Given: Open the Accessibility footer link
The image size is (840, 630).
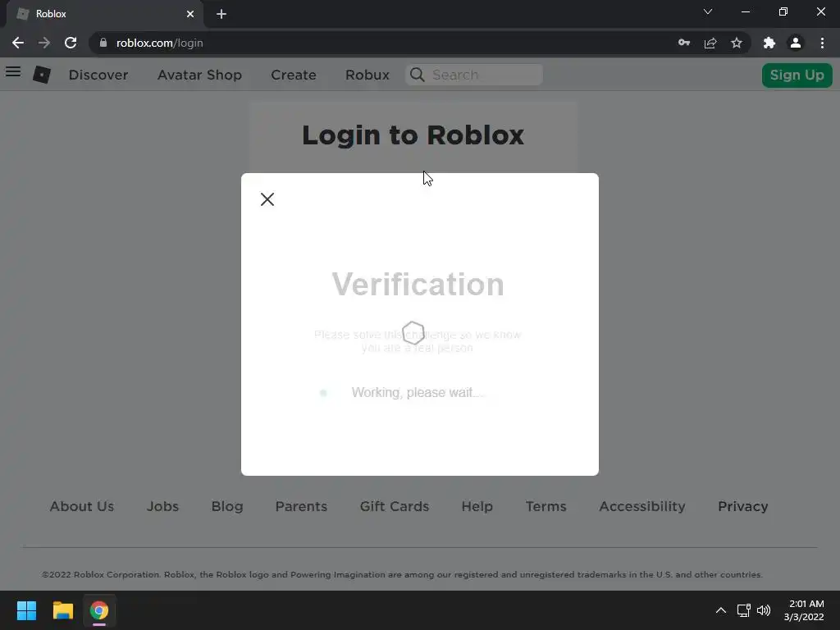Looking at the screenshot, I should click(x=642, y=506).
